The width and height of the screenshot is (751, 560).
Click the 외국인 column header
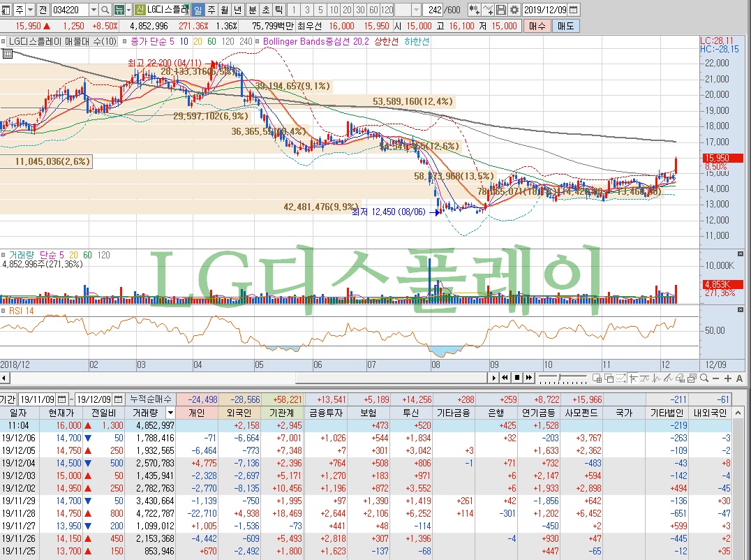pos(239,413)
